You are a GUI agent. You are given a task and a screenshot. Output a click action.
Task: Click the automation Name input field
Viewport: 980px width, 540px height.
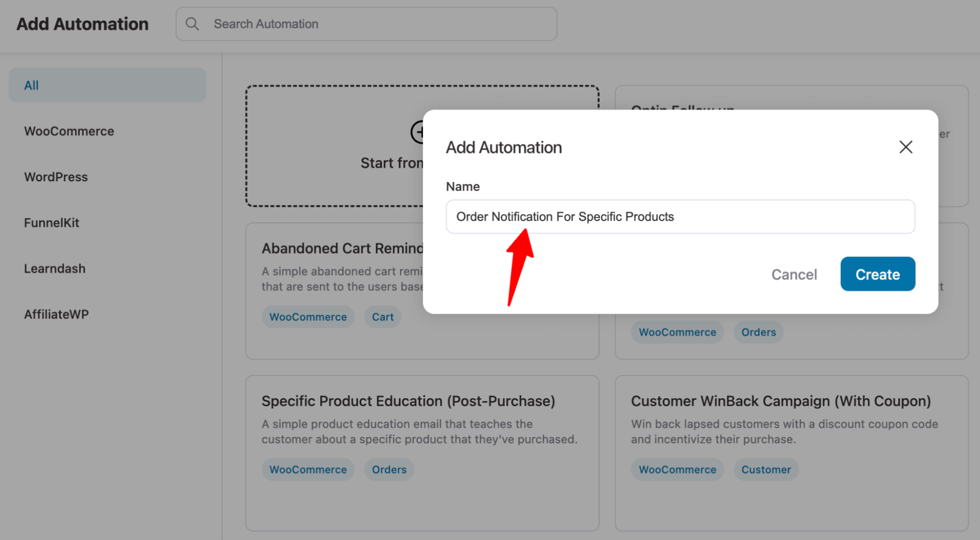(680, 217)
